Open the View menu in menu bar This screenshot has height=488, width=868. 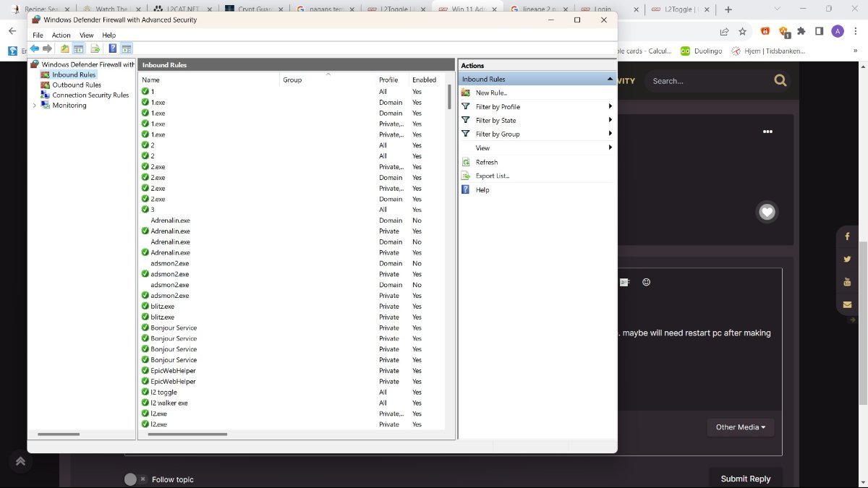[86, 35]
